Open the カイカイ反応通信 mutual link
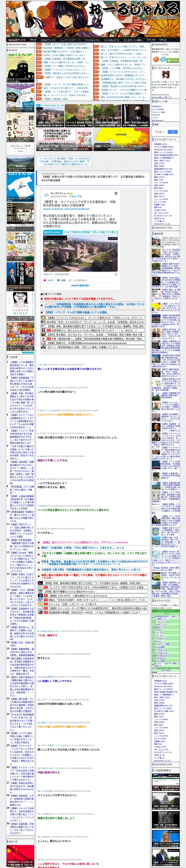 point(158,109)
